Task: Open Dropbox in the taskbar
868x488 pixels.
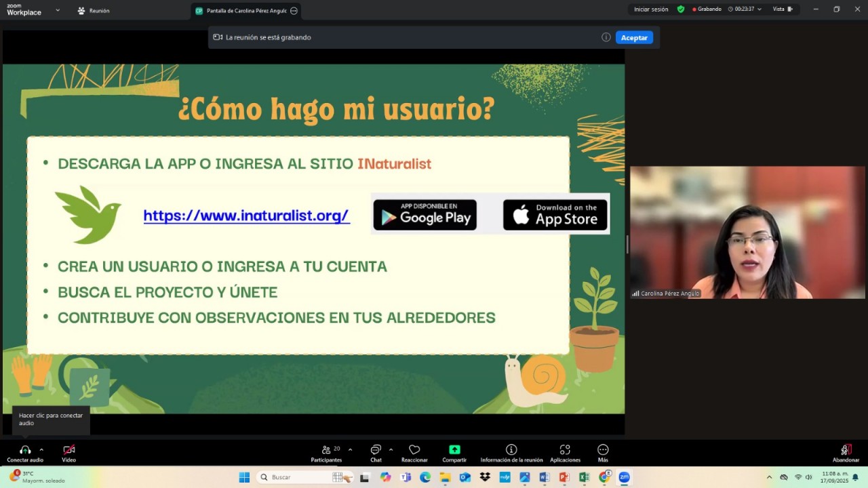Action: coord(485,477)
